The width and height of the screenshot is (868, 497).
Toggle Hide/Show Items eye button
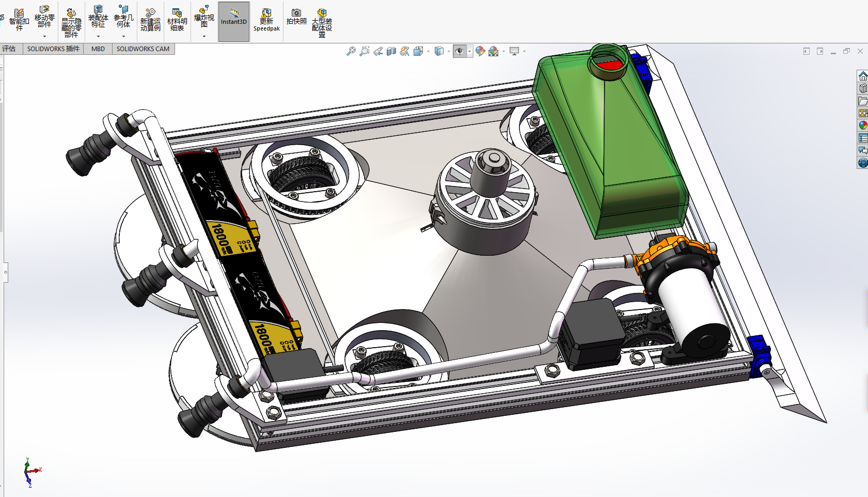[460, 51]
